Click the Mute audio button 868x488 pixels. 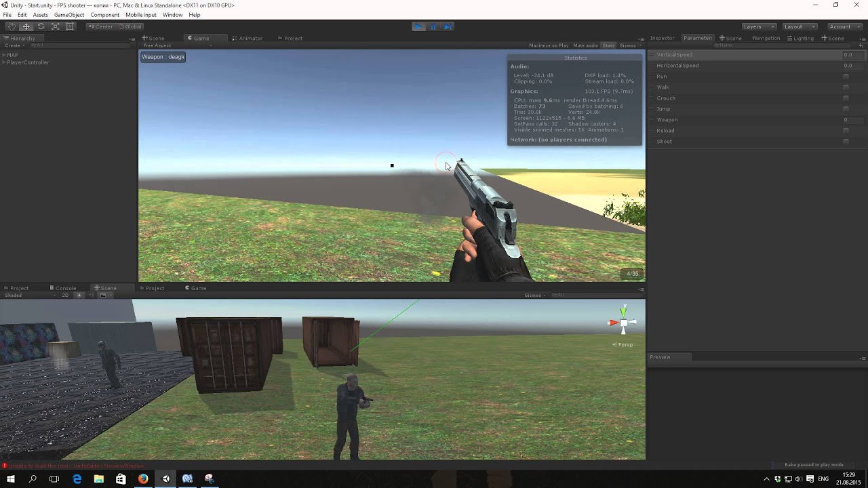[x=585, y=45]
